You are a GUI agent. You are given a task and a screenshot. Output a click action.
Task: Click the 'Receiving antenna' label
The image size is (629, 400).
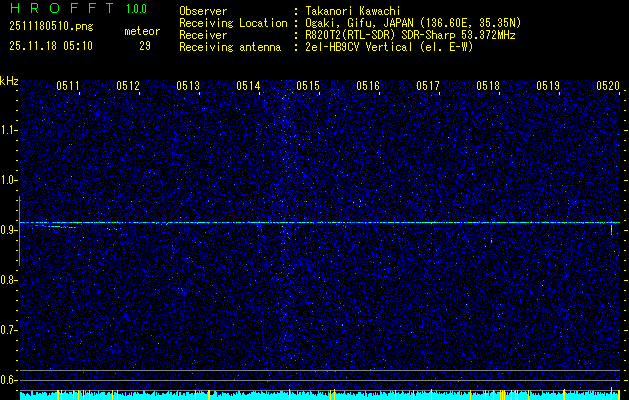(x=230, y=47)
